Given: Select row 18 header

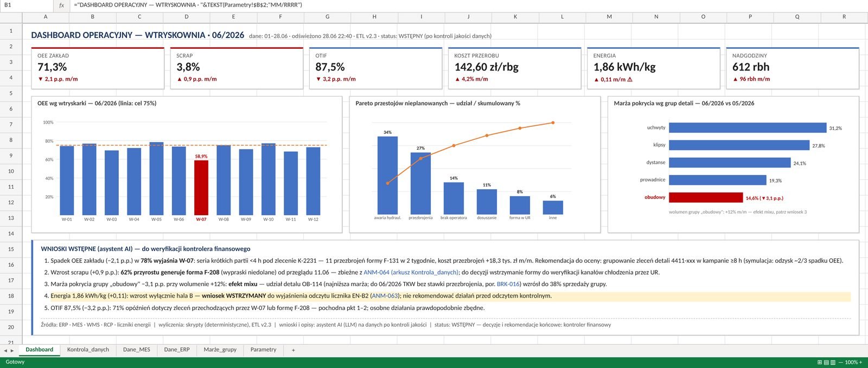Looking at the screenshot, I should click(11, 296).
